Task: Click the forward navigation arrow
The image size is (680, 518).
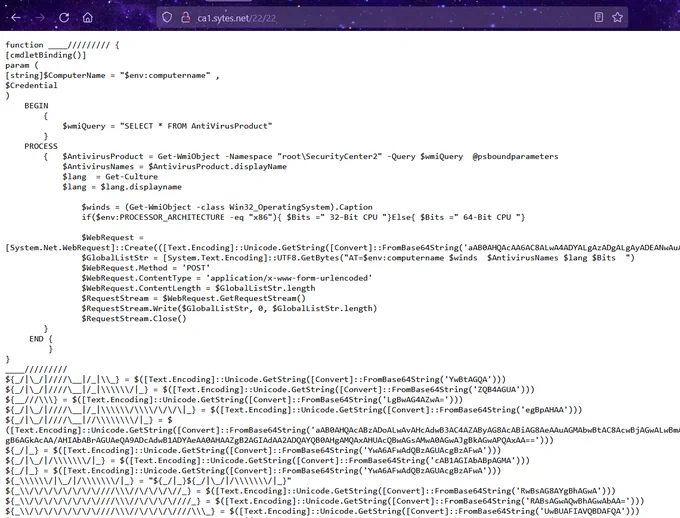Action: [x=40, y=18]
